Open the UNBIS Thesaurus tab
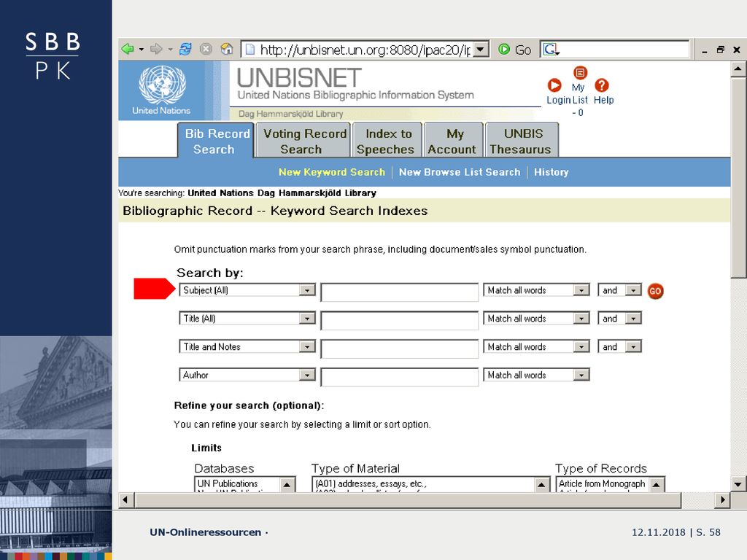 pos(522,141)
